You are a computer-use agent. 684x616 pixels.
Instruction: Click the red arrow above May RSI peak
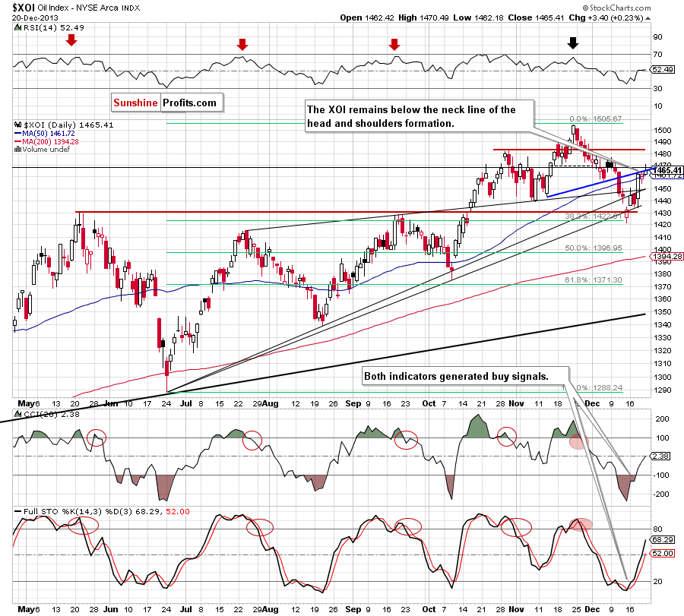71,40
